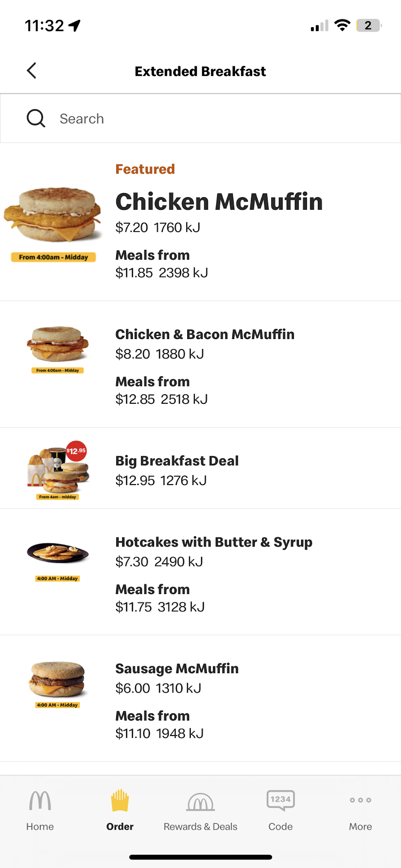
Task: Click the Search input field
Action: 217,118
